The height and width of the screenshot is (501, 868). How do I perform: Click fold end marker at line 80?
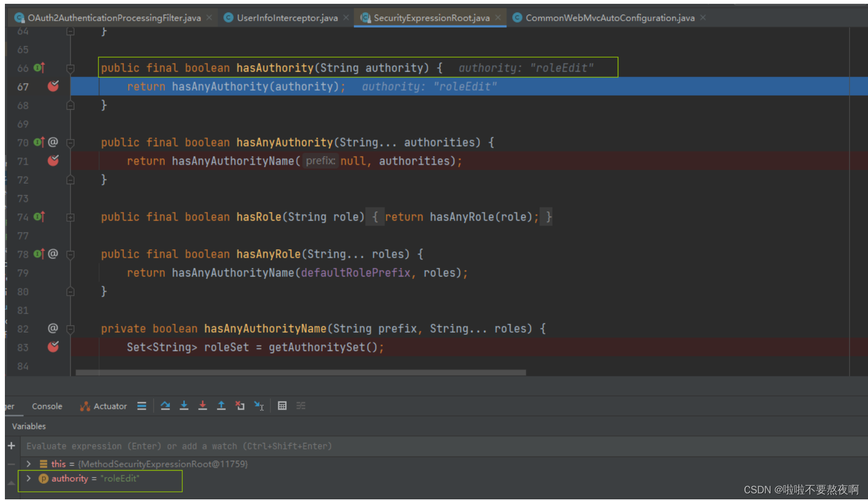tap(70, 292)
